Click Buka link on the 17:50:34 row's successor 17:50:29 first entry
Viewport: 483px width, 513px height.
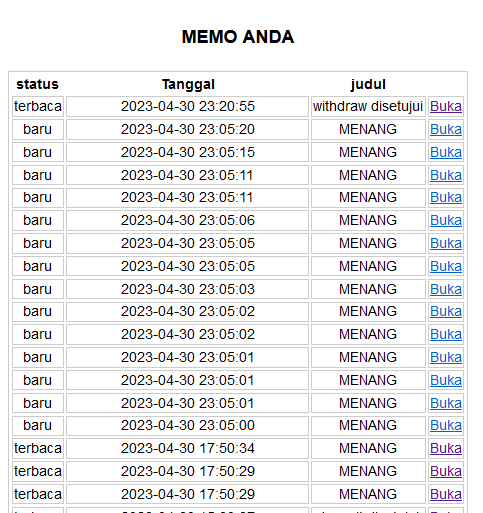[x=446, y=471]
